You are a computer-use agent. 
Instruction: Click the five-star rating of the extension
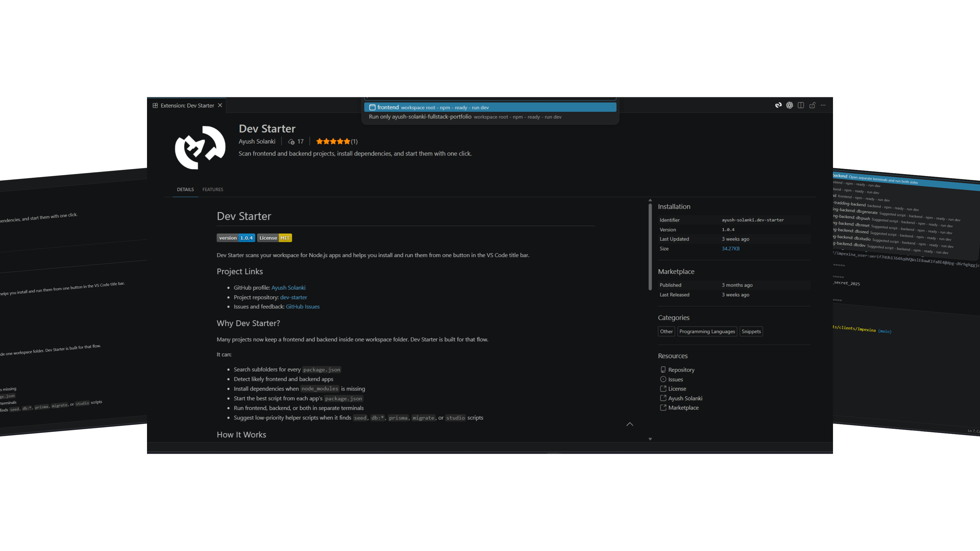tap(333, 141)
